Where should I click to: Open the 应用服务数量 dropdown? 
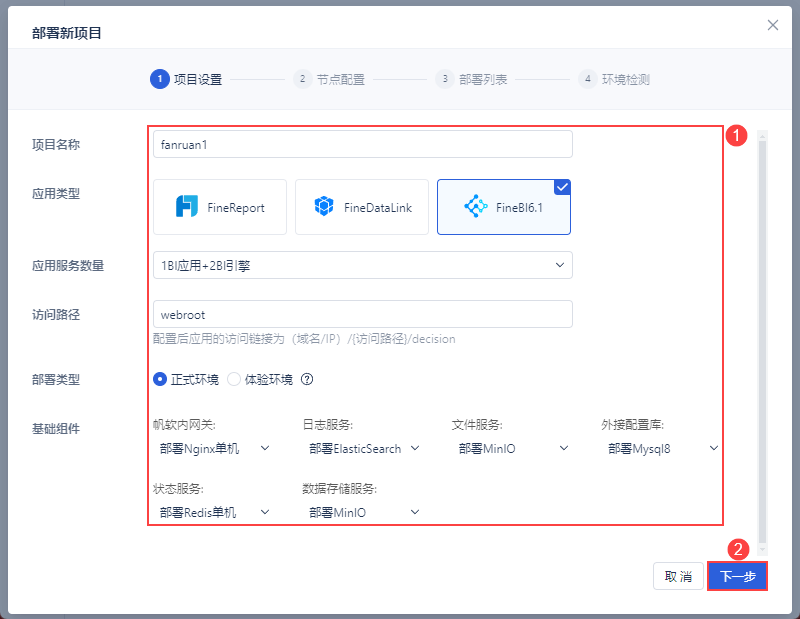[363, 265]
